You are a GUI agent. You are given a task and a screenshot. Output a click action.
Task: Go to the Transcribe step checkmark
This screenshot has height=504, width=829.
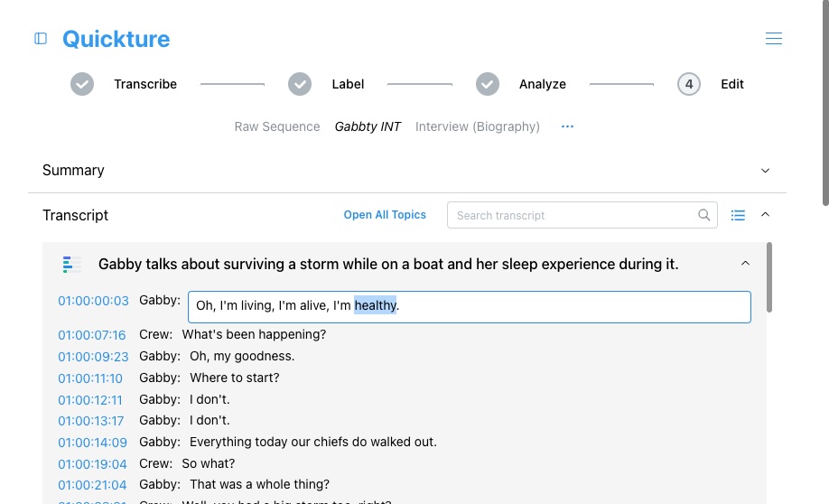82,84
